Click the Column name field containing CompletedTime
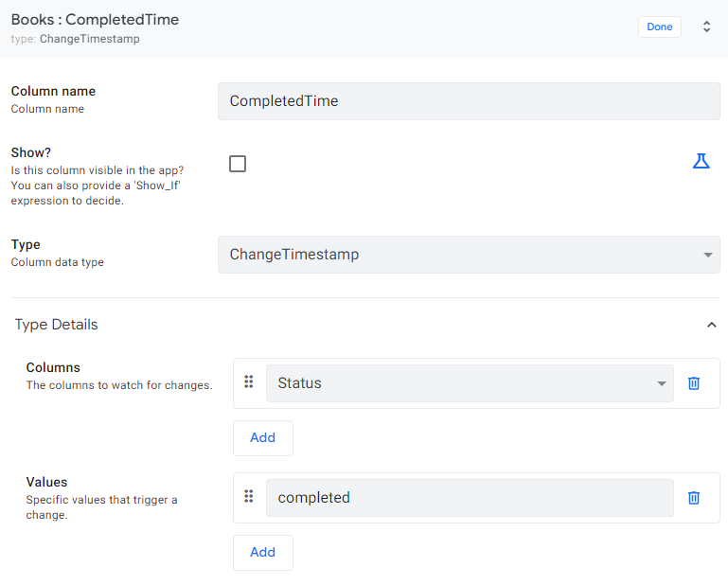This screenshot has width=728, height=585. pyautogui.click(x=469, y=101)
